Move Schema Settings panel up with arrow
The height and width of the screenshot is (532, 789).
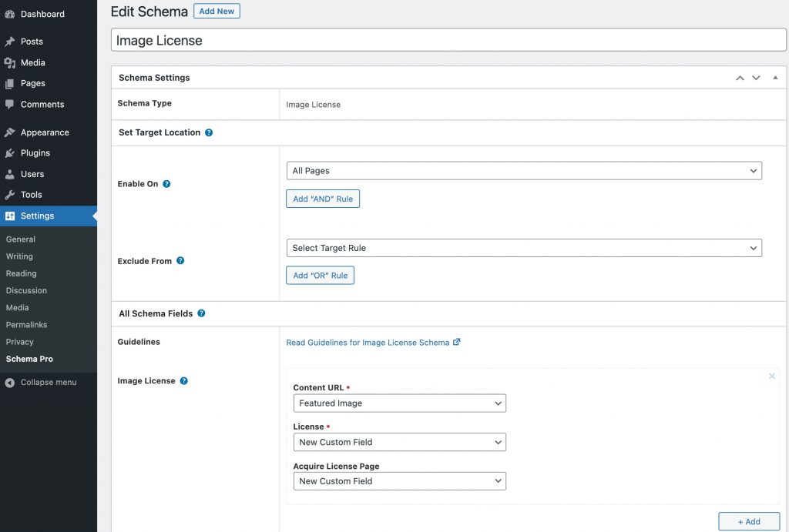(x=740, y=78)
